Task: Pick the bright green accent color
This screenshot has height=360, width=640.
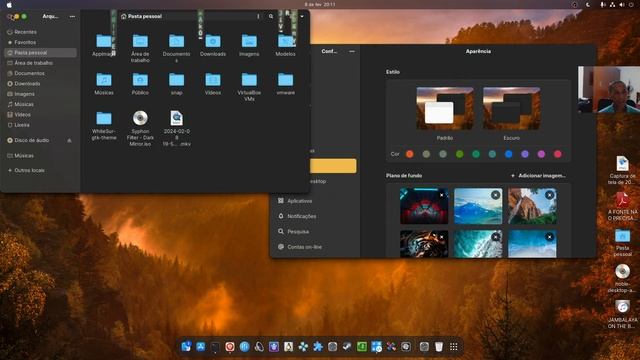Action: [459, 154]
